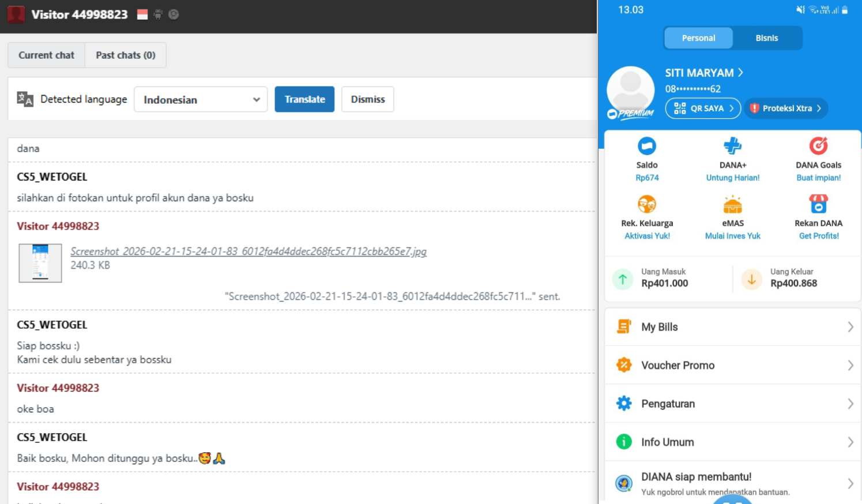
Task: Click the first chat message 'dana'
Action: click(x=28, y=148)
